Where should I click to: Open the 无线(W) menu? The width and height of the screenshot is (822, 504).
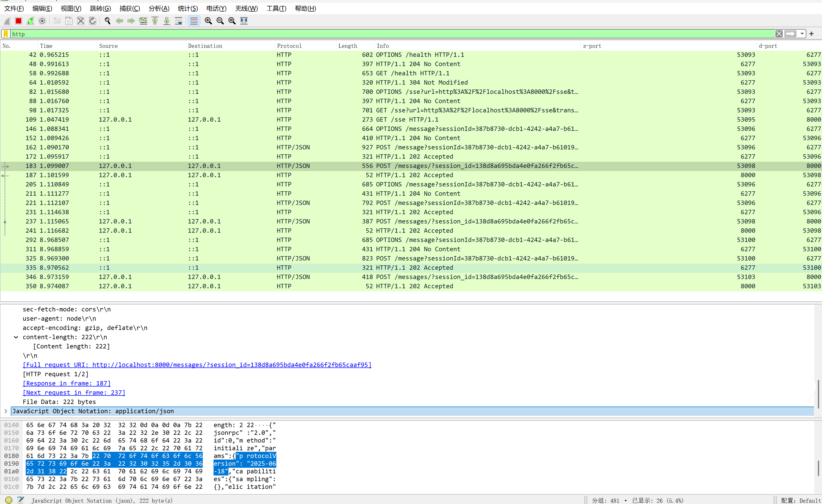[x=246, y=8]
